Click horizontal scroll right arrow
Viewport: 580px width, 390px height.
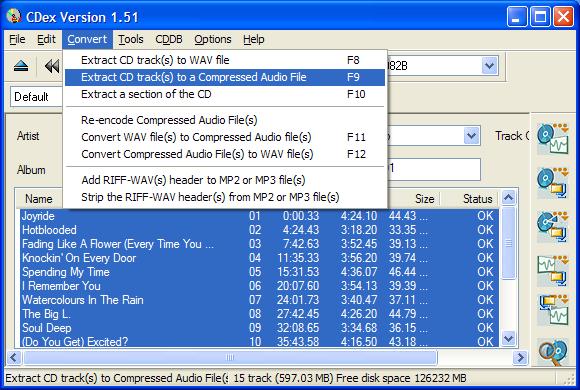click(520, 357)
